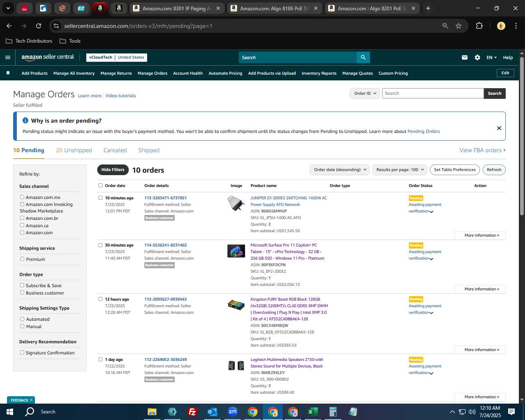
Task: Open Calculator from the taskbar
Action: pyautogui.click(x=333, y=412)
